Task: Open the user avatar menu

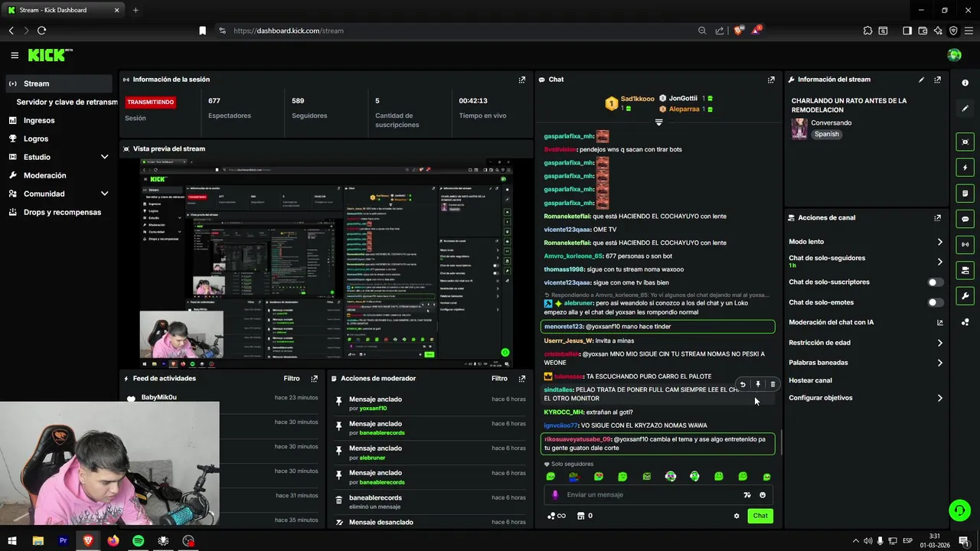Action: [954, 55]
